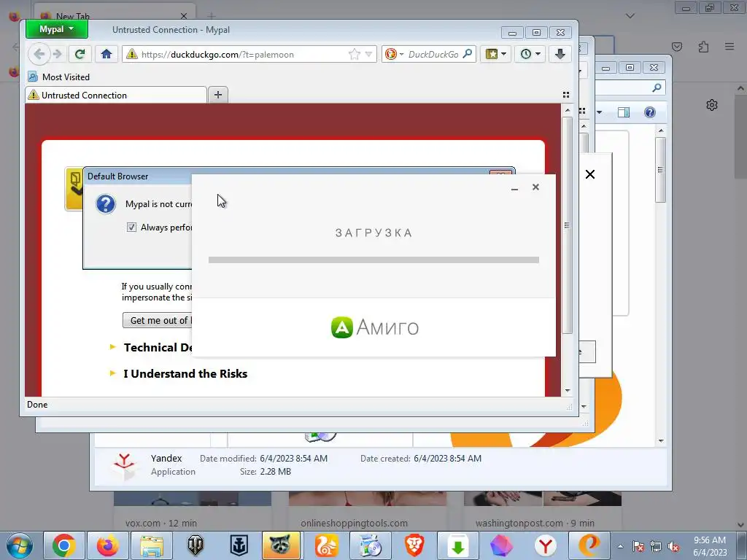Screen dimensions: 747x560
Task: Click the Explorer search magnifier icon
Action: 657,87
